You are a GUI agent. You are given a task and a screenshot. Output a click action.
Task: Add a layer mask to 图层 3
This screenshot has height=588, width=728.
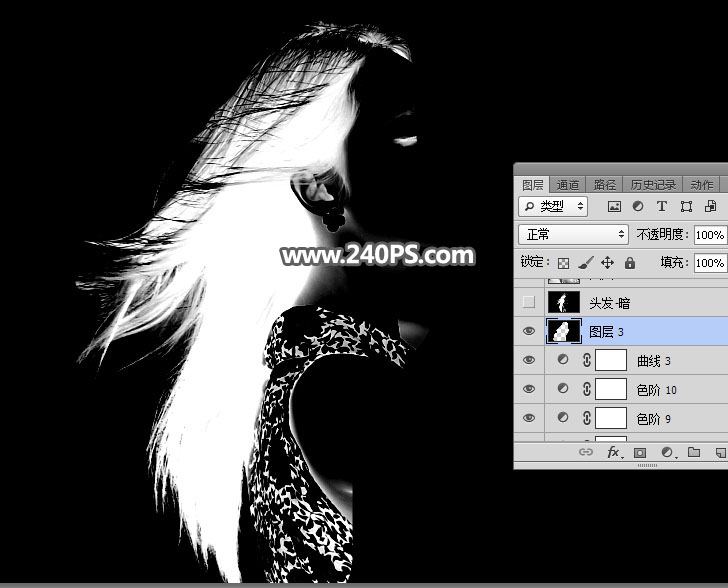pyautogui.click(x=640, y=452)
